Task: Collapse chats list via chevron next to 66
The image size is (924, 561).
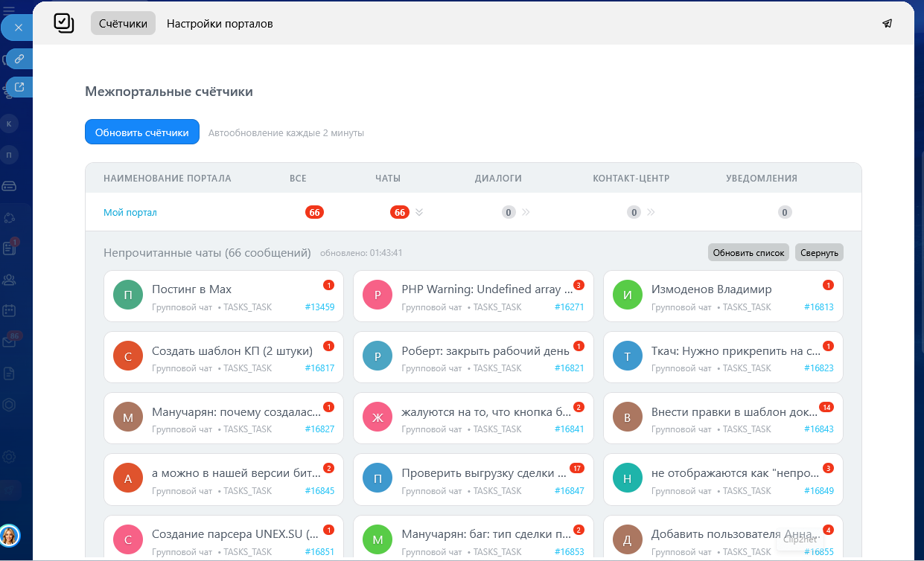Action: click(419, 213)
